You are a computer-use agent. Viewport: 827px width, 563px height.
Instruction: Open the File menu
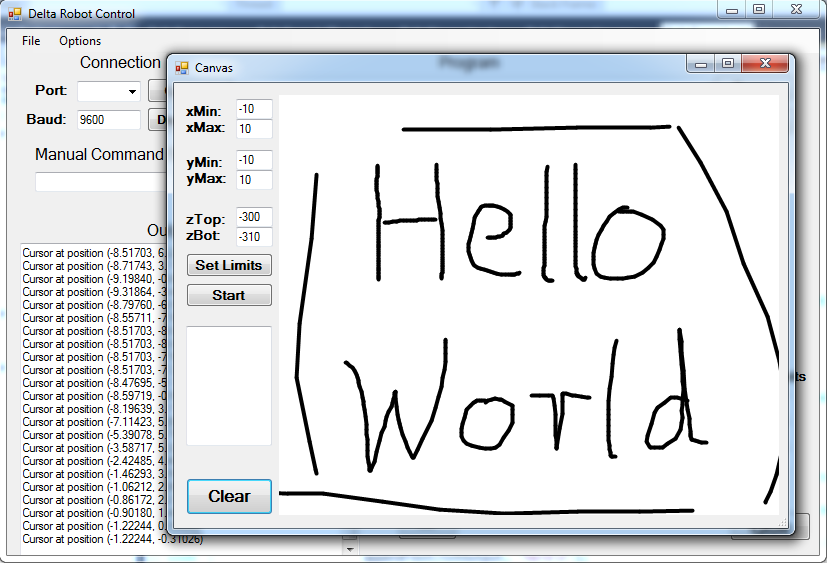point(31,41)
